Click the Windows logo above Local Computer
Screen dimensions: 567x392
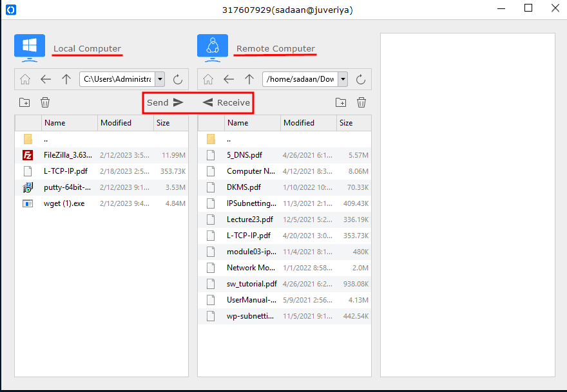[x=29, y=46]
